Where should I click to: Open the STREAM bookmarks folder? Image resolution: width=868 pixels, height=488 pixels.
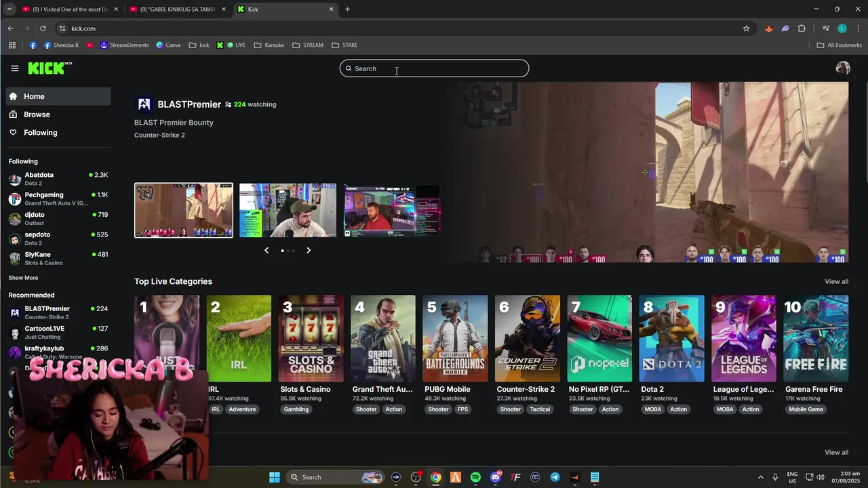point(308,45)
